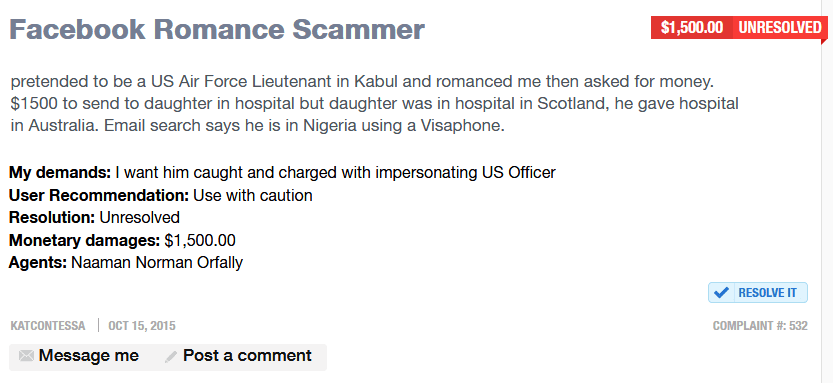
Task: Open the KATCONTESSA user profile link
Action: point(48,326)
